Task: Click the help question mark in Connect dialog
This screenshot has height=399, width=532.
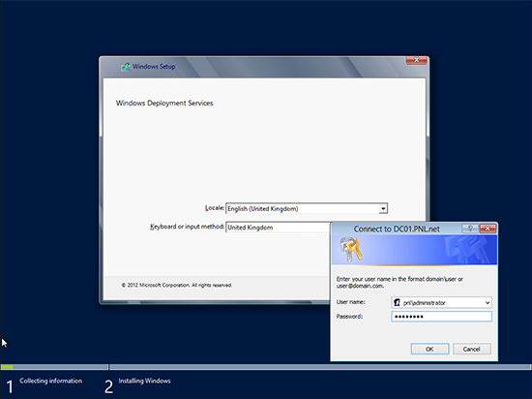Action: (x=470, y=229)
